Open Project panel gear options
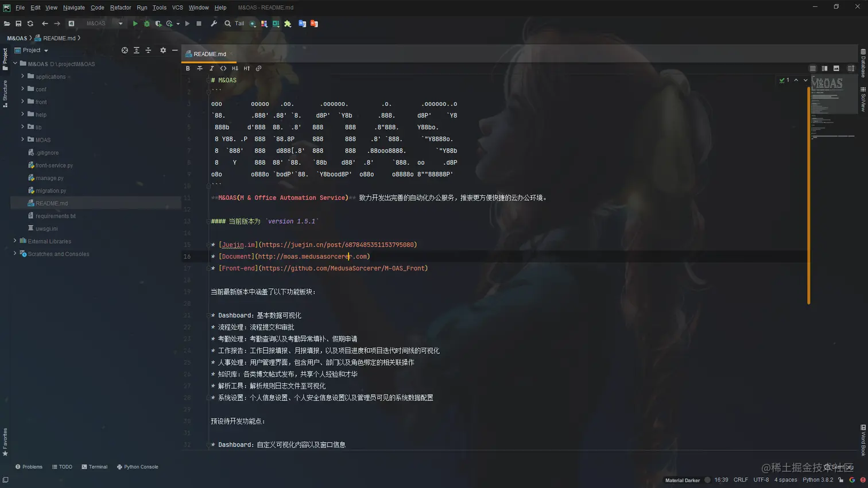Image resolution: width=868 pixels, height=488 pixels. tap(163, 51)
